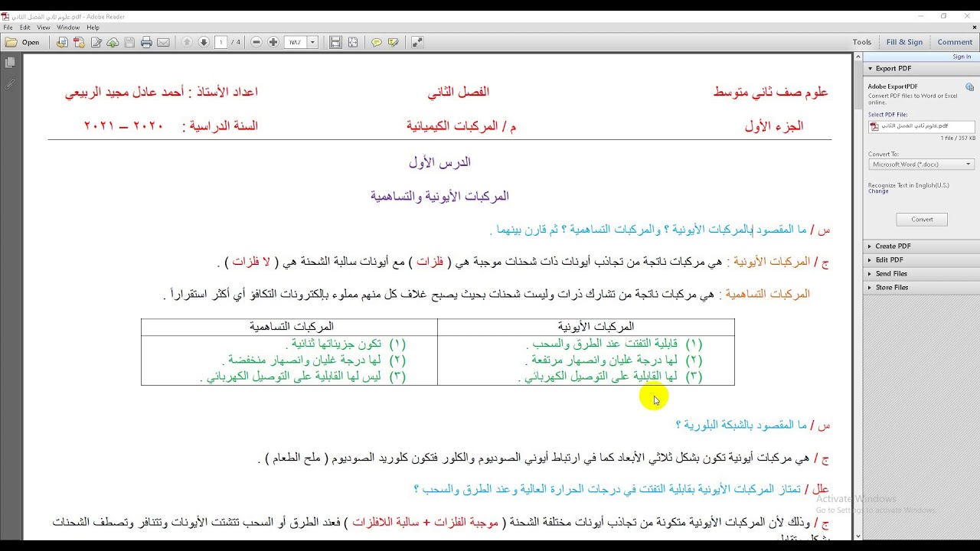Click the Save floppy disk icon
The height and width of the screenshot is (551, 980).
coord(129,42)
